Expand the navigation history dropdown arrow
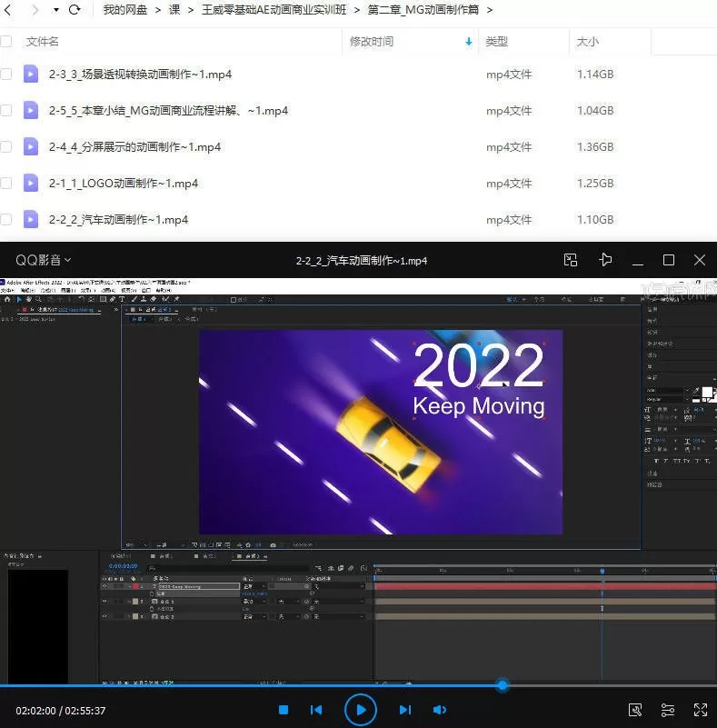Viewport: 717px width, 728px height. pyautogui.click(x=55, y=10)
